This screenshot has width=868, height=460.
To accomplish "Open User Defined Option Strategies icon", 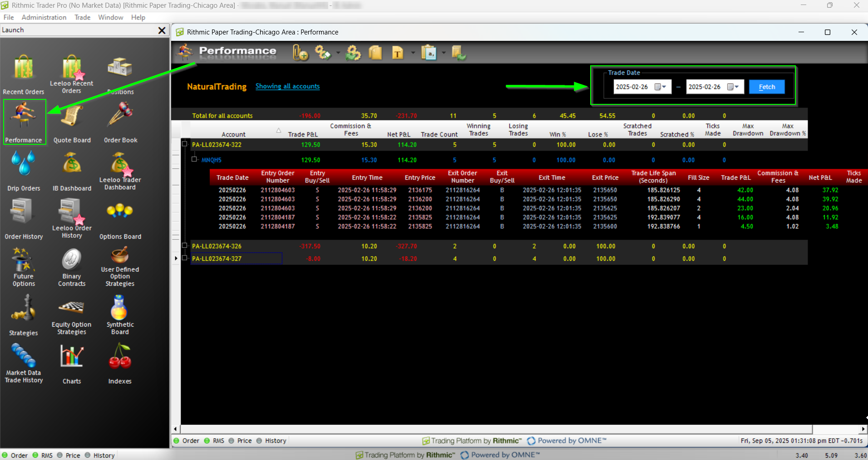I will (120, 267).
